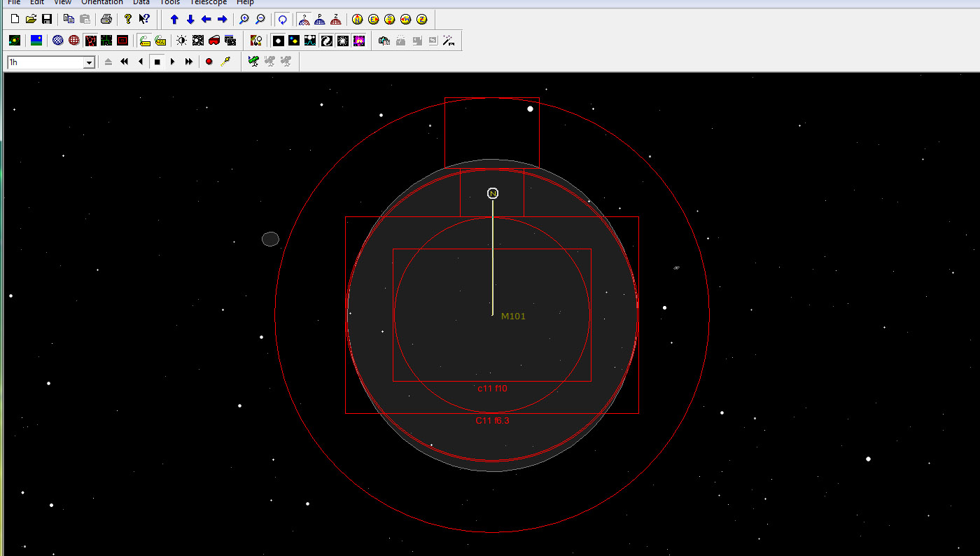The height and width of the screenshot is (556, 980).
Task: Create a new sky document
Action: click(15, 19)
